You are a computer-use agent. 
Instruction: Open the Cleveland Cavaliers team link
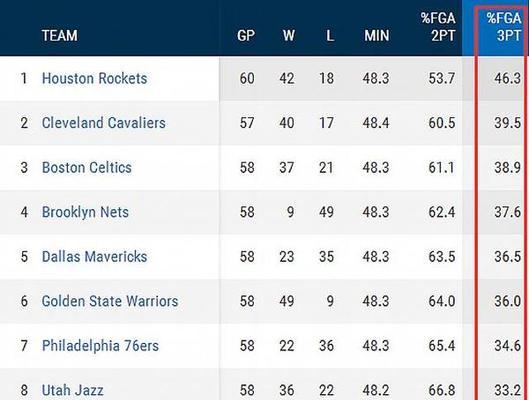pos(104,123)
